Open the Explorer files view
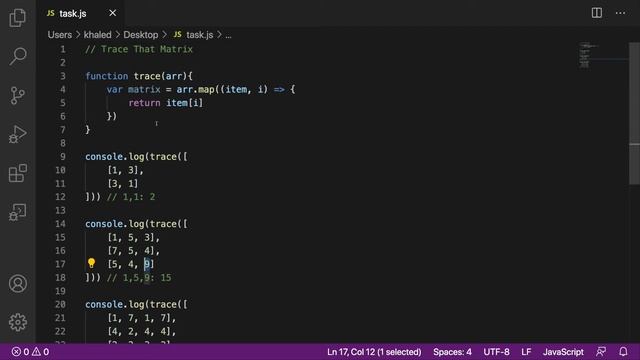The height and width of the screenshot is (360, 640). tap(18, 18)
